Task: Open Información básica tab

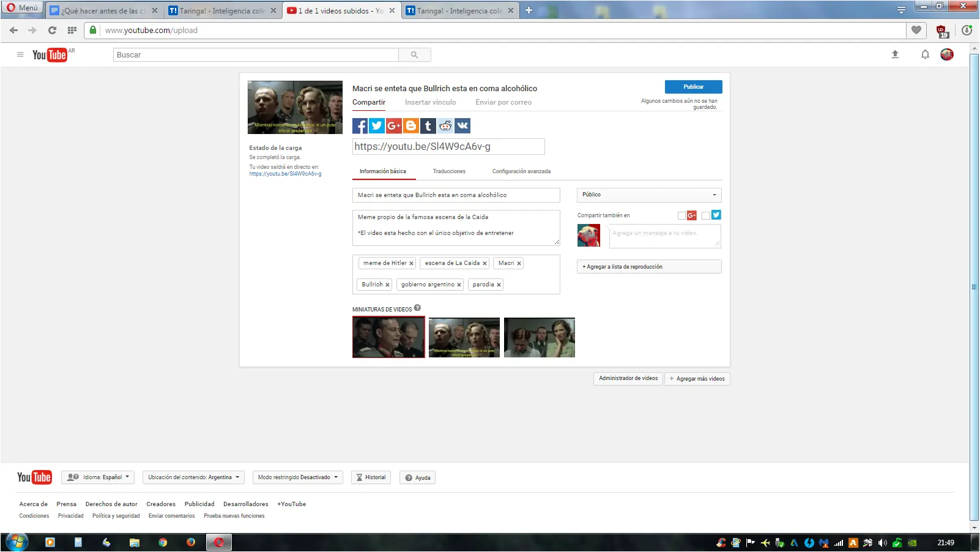Action: (383, 171)
